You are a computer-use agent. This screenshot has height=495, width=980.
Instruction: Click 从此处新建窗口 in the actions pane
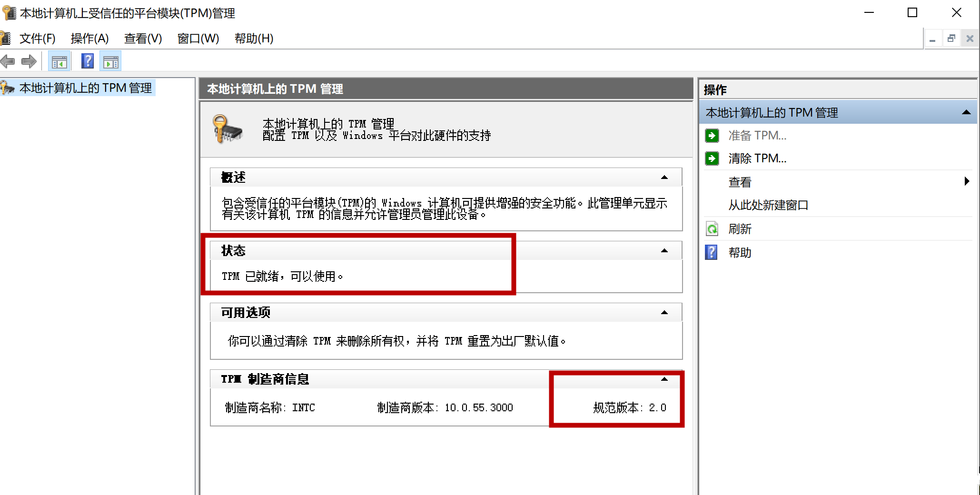768,205
